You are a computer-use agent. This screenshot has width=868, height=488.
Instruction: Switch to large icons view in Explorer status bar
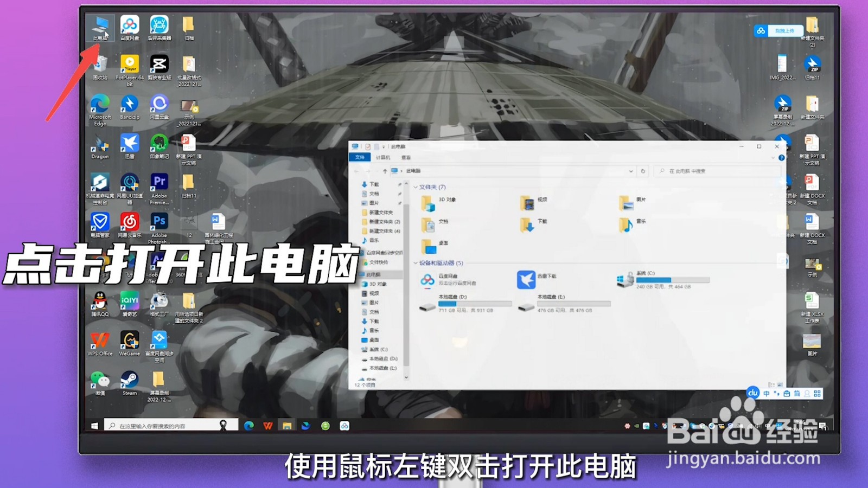pos(780,384)
